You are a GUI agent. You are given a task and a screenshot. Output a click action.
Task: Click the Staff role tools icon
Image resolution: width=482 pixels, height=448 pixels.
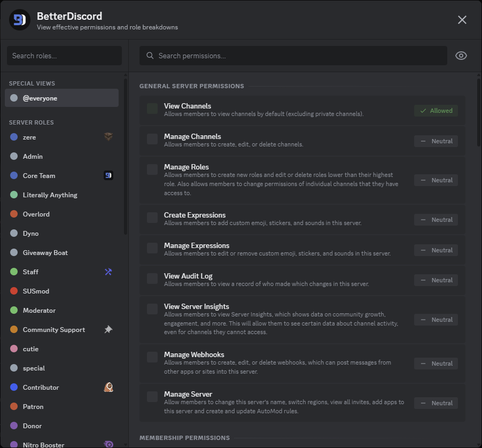[x=108, y=272]
